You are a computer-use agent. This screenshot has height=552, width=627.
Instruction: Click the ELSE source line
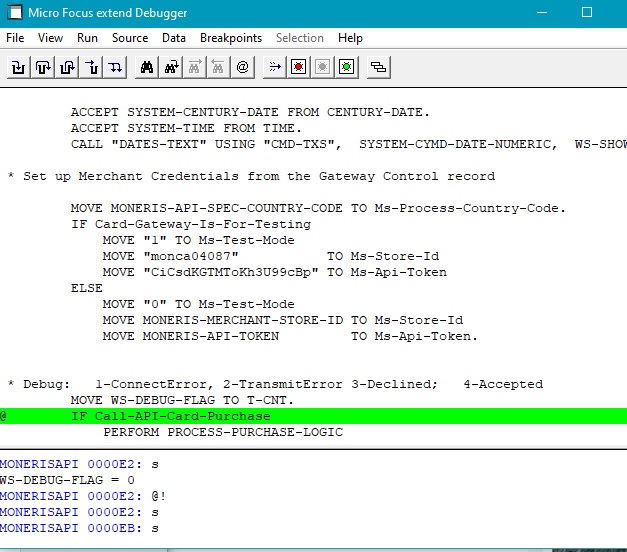click(x=87, y=288)
